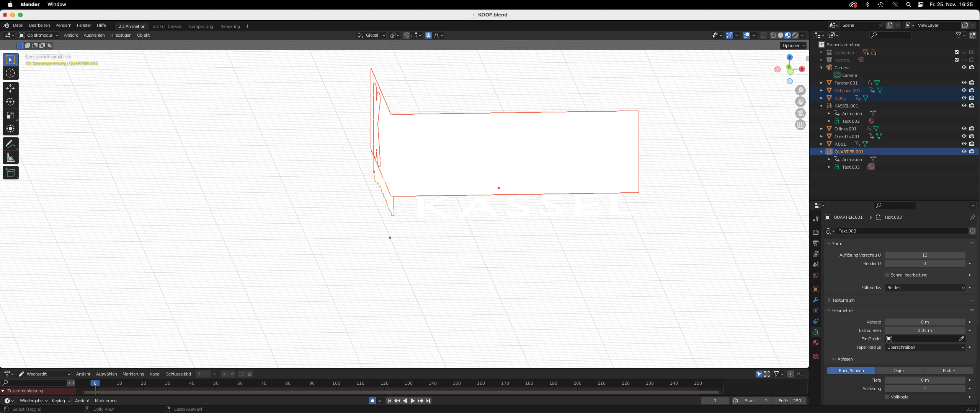980x413 pixels.
Task: Choose the Add Cube tool
Action: tap(10, 173)
